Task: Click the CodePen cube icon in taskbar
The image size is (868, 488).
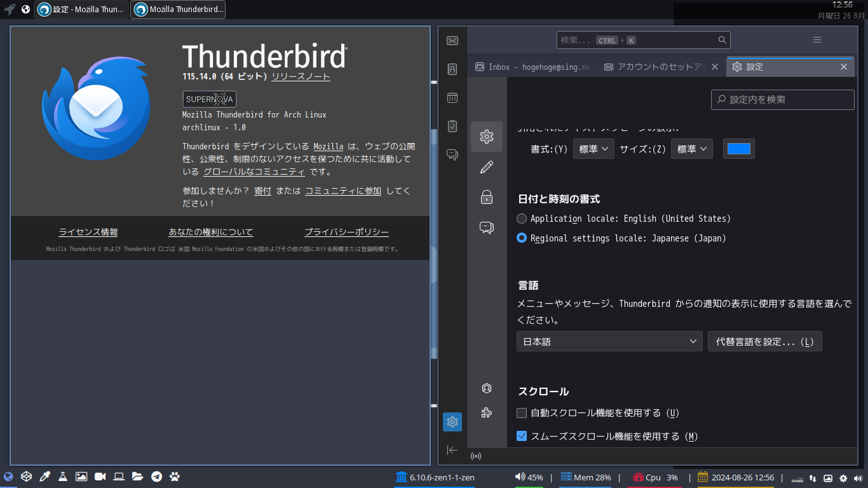Action: point(26,477)
